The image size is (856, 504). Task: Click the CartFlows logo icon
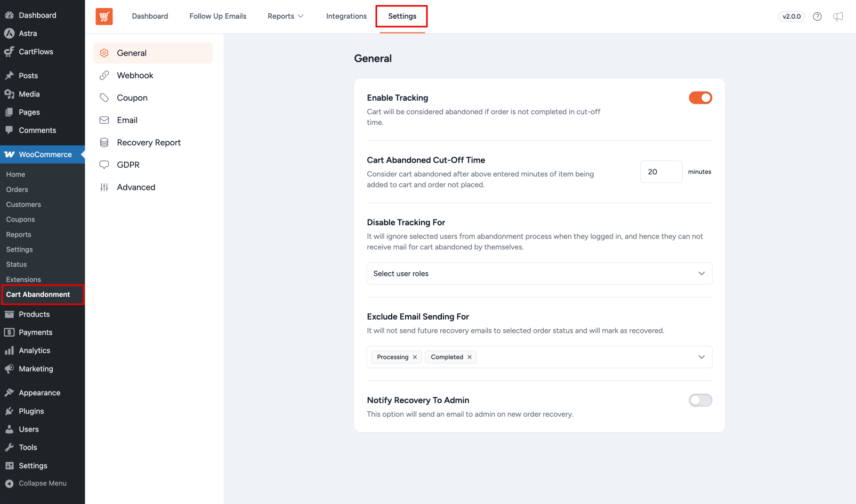[x=9, y=52]
